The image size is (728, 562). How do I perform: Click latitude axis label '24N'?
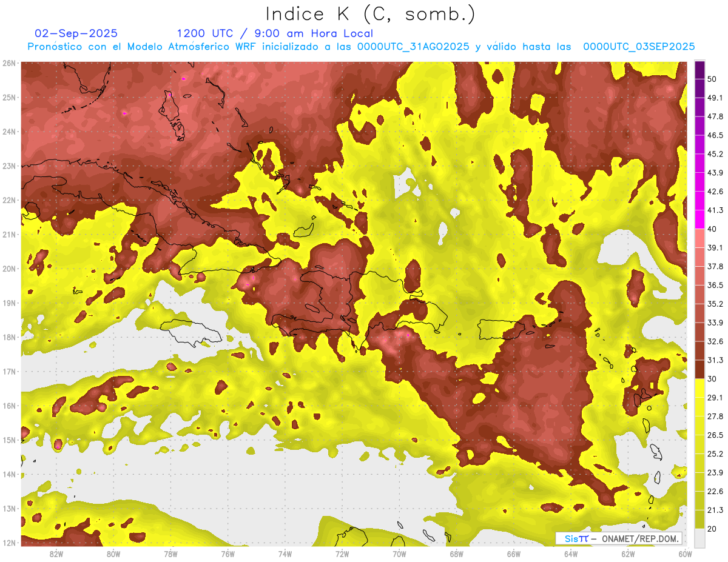coord(9,132)
